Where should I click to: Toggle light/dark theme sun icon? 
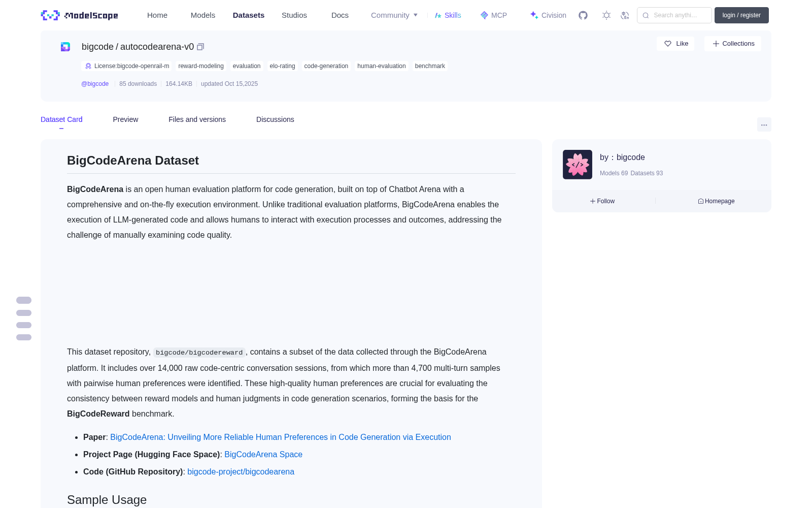tap(606, 15)
